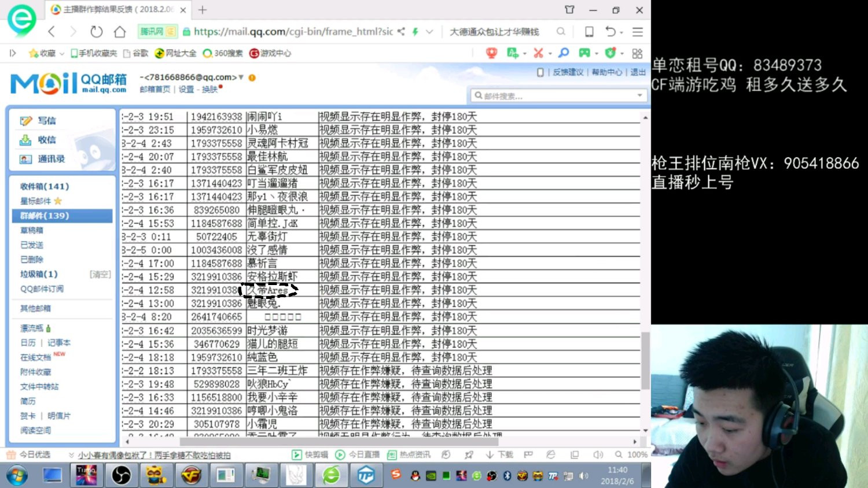This screenshot has width=868, height=488.
Task: Open the 快剪辑 icon in the status bar
Action: (x=296, y=454)
